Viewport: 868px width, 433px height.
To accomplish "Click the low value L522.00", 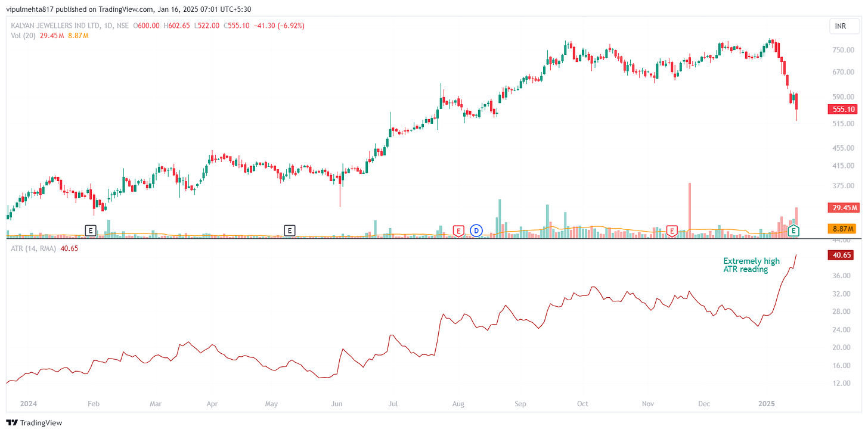I will pyautogui.click(x=206, y=26).
